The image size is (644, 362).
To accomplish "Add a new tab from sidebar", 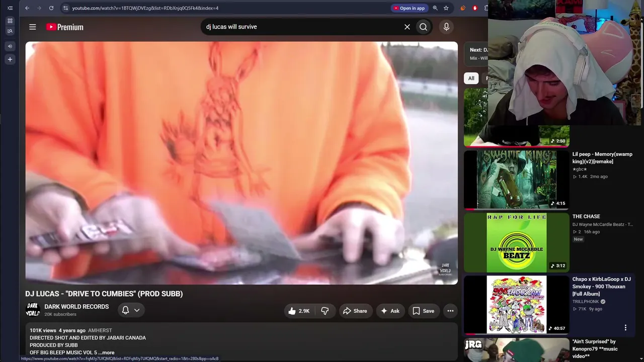I will (10, 59).
